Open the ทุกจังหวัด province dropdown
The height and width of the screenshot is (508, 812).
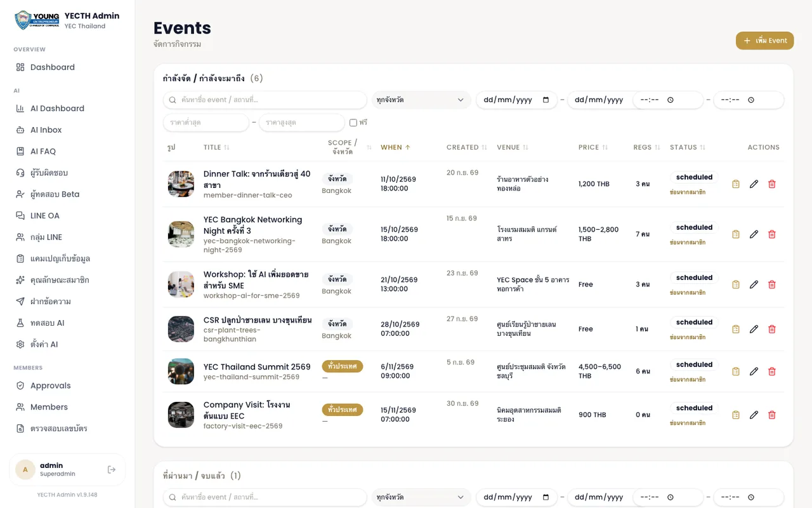pos(421,100)
